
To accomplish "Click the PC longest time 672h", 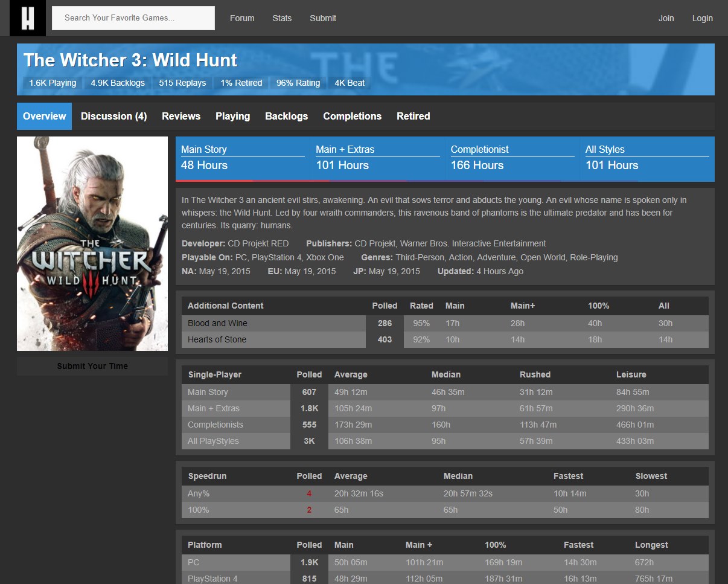I will tap(645, 562).
